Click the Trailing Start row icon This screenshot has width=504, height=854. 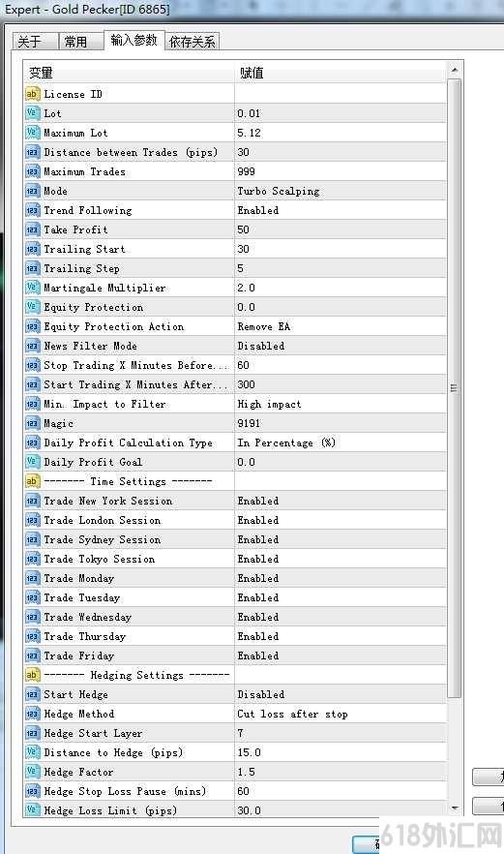click(32, 249)
